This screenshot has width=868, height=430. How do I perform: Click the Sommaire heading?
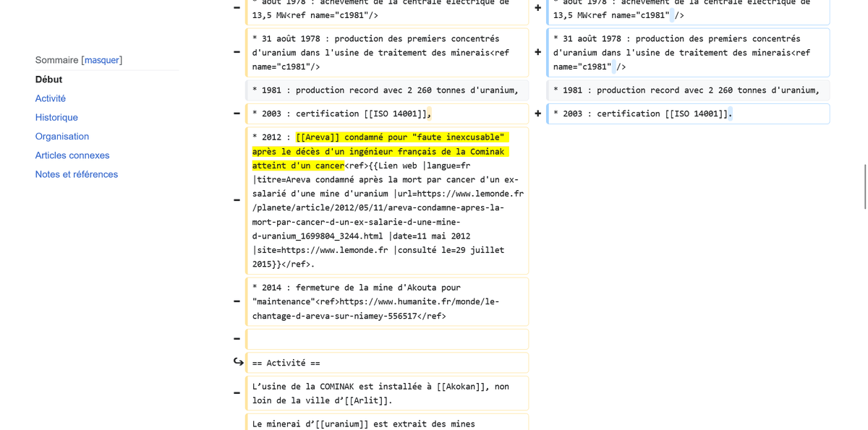pyautogui.click(x=56, y=60)
